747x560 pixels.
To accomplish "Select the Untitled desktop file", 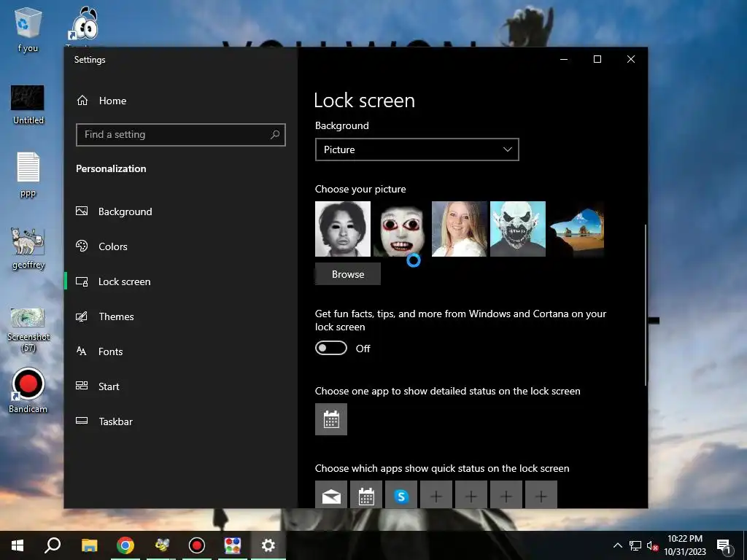I will (x=28, y=105).
